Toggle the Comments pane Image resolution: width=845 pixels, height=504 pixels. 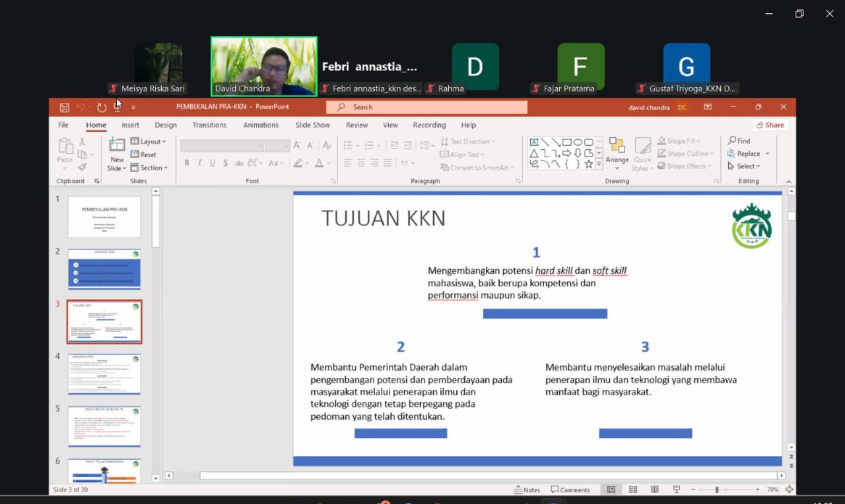[x=570, y=489]
